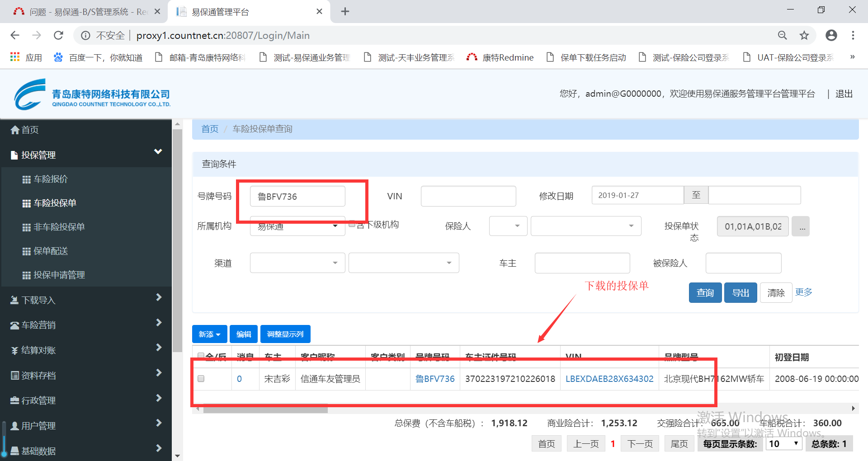Click the company logo in header
868x461 pixels.
click(30, 94)
